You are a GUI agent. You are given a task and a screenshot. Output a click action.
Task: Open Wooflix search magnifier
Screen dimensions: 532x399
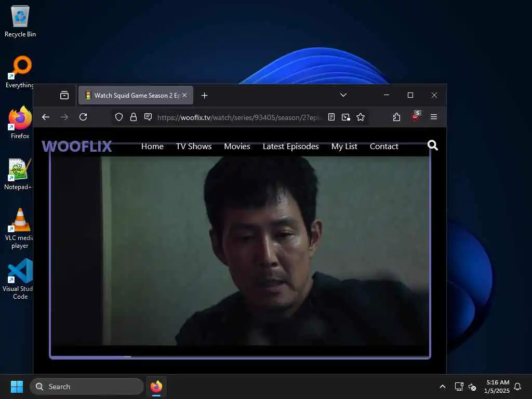click(433, 145)
